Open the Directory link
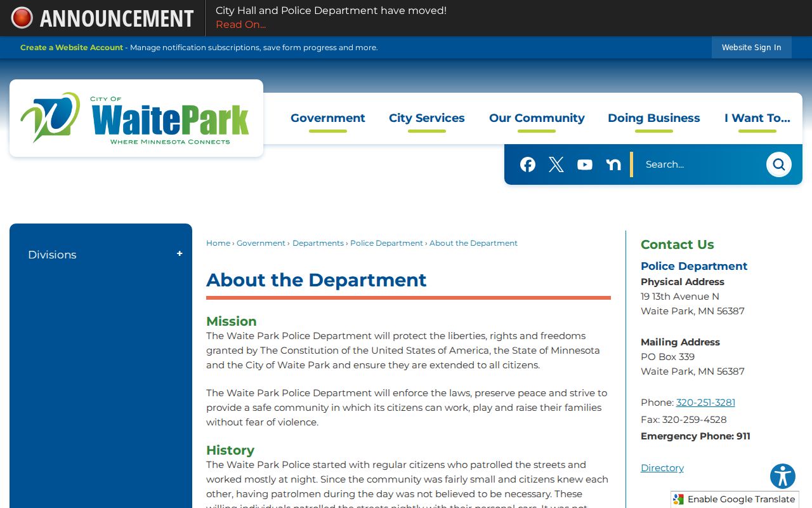Viewport: 812px width, 508px height. [662, 468]
